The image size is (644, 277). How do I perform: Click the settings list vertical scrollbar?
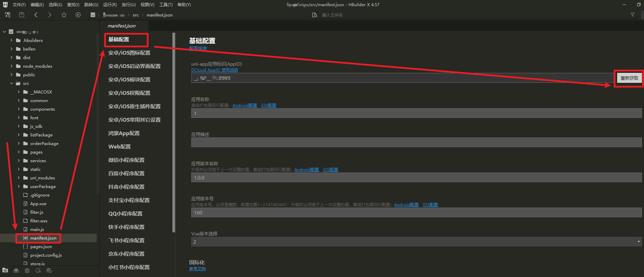[174, 132]
